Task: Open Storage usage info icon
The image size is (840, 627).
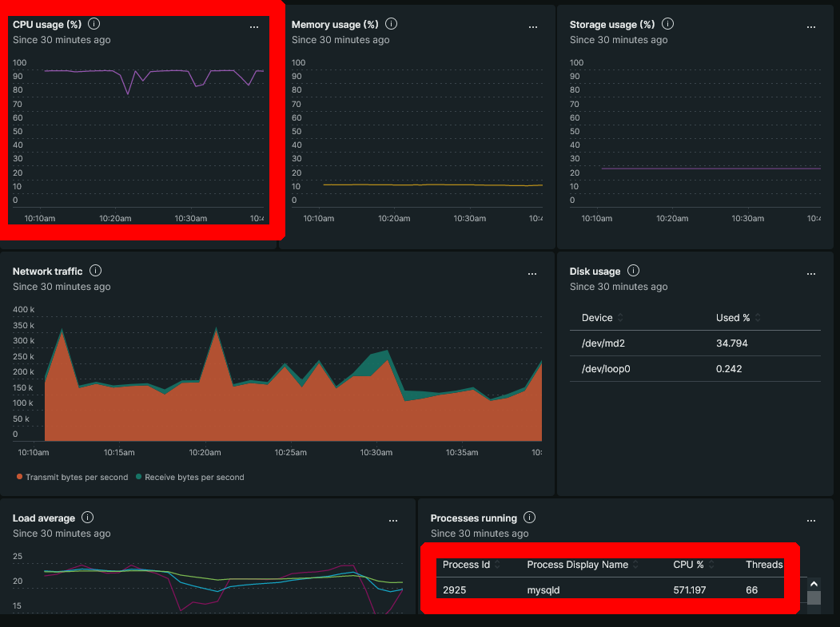Action: click(667, 24)
